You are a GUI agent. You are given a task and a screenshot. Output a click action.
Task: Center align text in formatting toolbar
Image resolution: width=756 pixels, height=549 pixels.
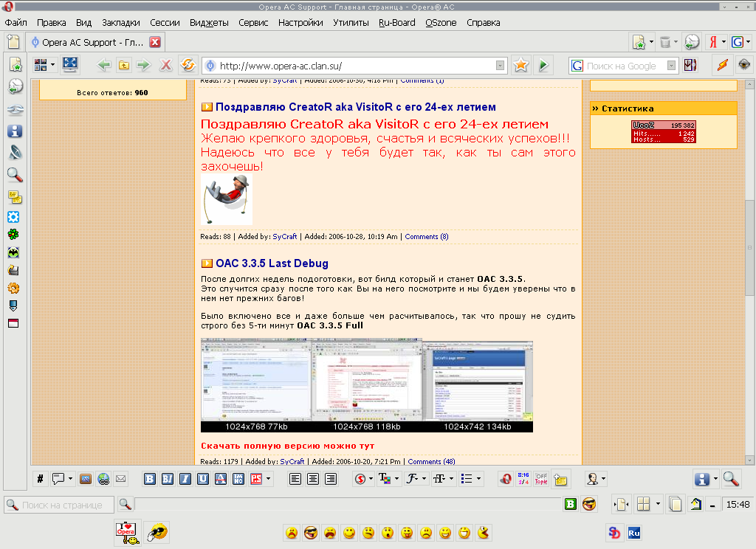point(313,479)
